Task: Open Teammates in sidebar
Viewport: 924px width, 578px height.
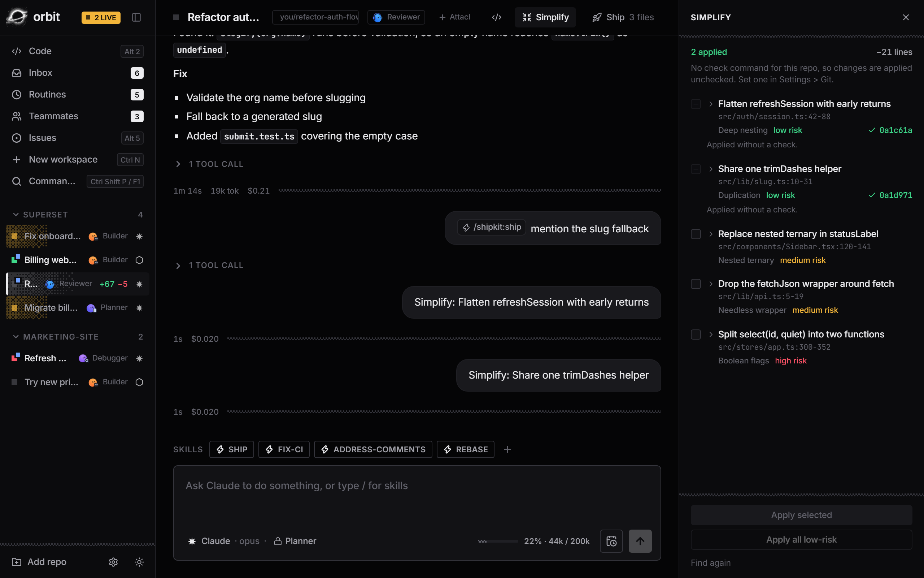Action: [x=78, y=116]
